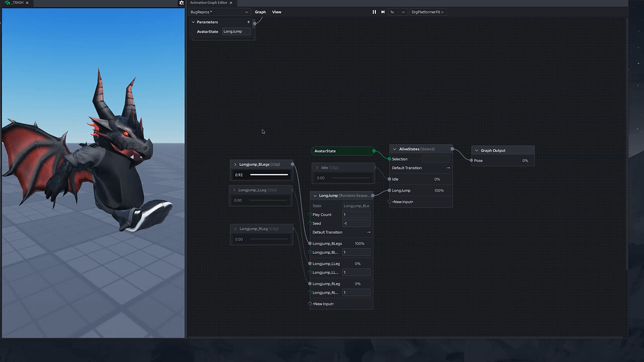Edit the Longjump_BL weight field
The height and width of the screenshot is (362, 644).
point(356,253)
